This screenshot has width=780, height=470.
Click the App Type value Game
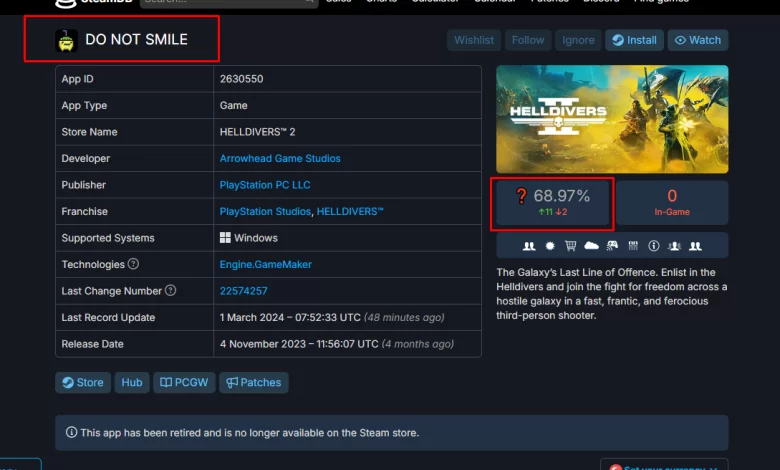233,105
